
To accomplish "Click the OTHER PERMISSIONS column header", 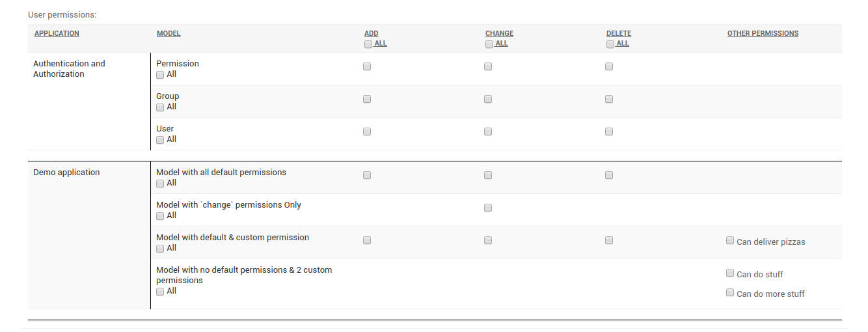I will point(763,33).
